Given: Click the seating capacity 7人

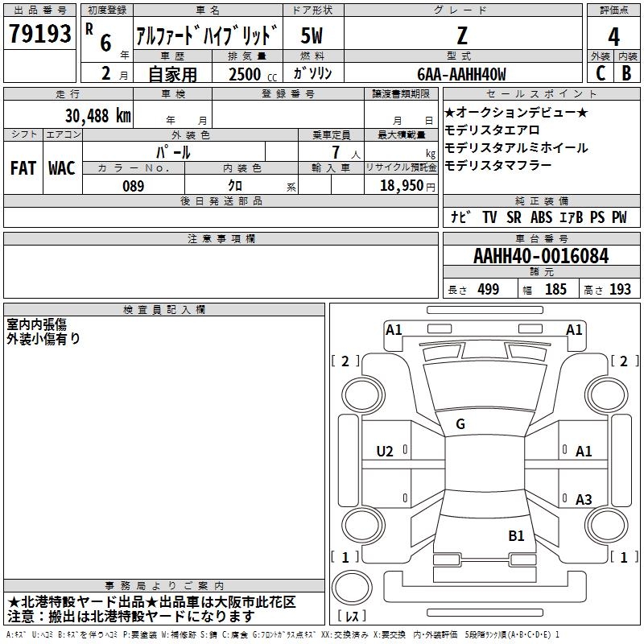Looking at the screenshot, I should click(x=346, y=153).
